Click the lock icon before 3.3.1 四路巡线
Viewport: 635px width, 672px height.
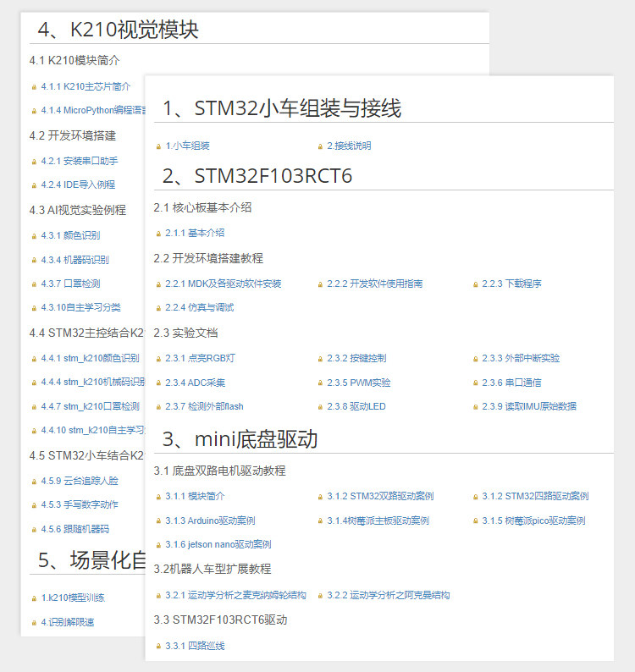(158, 647)
